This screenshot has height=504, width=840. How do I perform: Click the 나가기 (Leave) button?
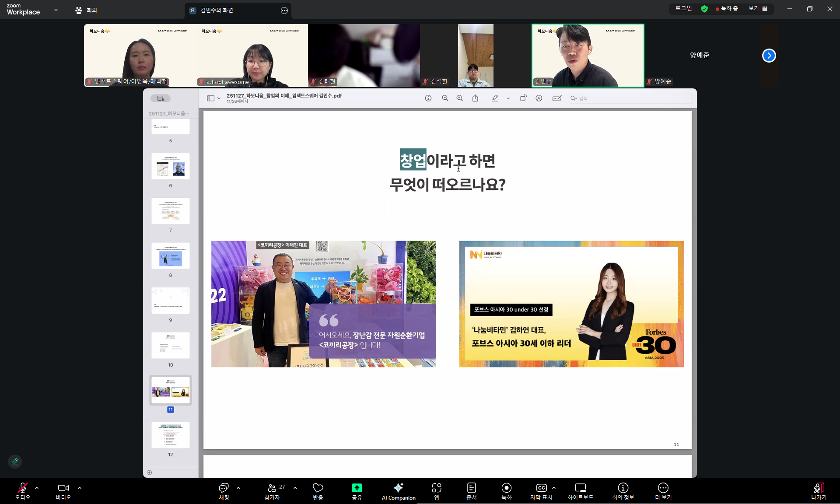pyautogui.click(x=819, y=490)
